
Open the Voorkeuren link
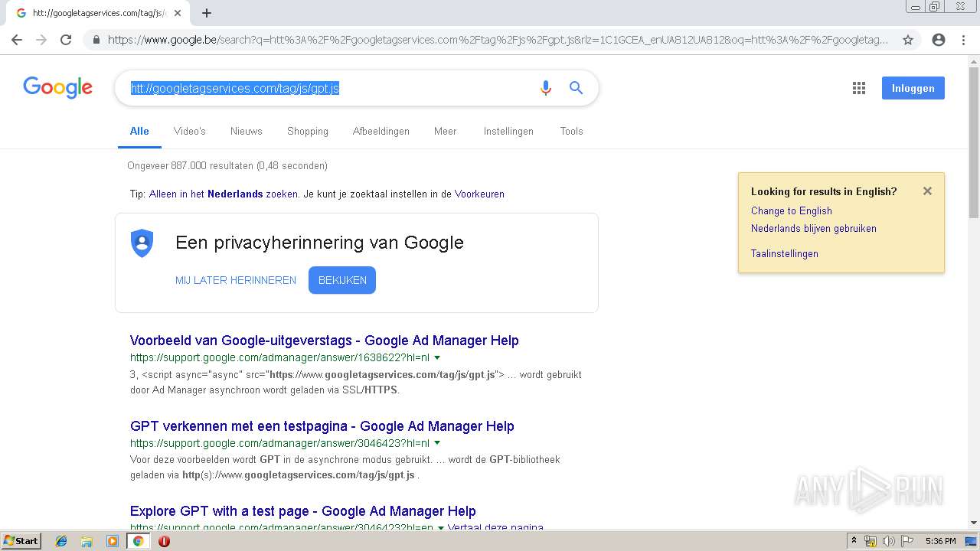pyautogui.click(x=479, y=194)
